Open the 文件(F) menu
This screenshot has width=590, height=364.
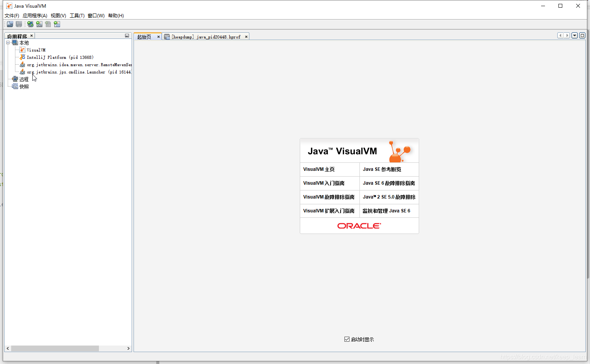[x=12, y=16]
